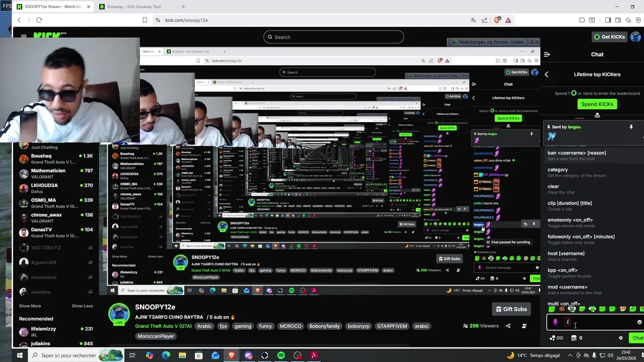
Task: Go back from Lifetime top KICKers
Action: click(546, 74)
